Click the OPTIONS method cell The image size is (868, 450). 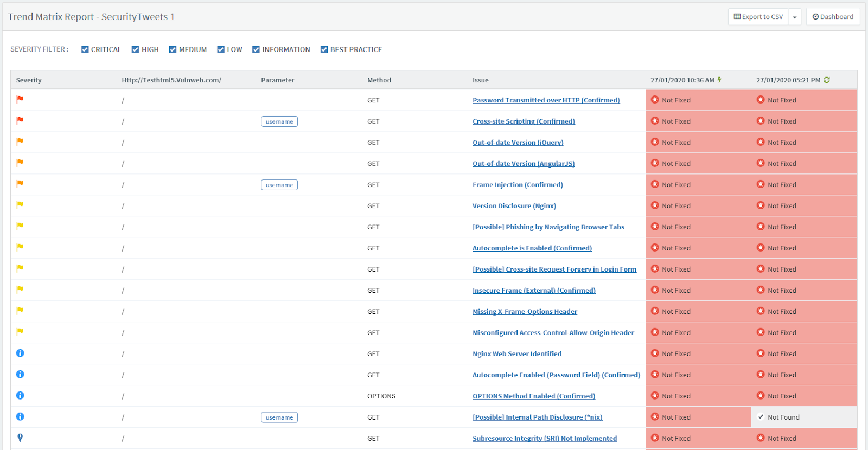click(x=381, y=396)
